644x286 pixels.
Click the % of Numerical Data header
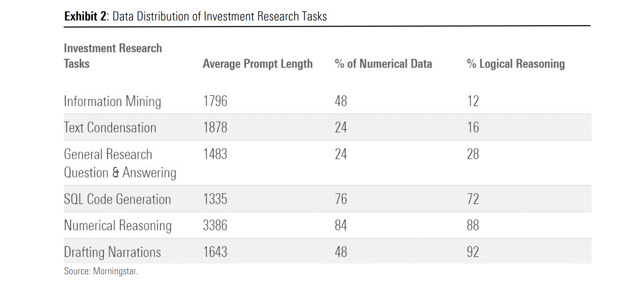click(383, 64)
